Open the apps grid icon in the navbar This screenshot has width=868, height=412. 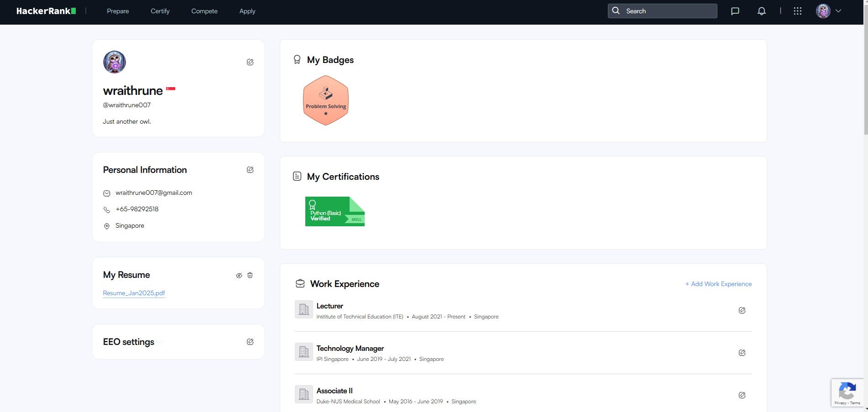[x=798, y=10]
